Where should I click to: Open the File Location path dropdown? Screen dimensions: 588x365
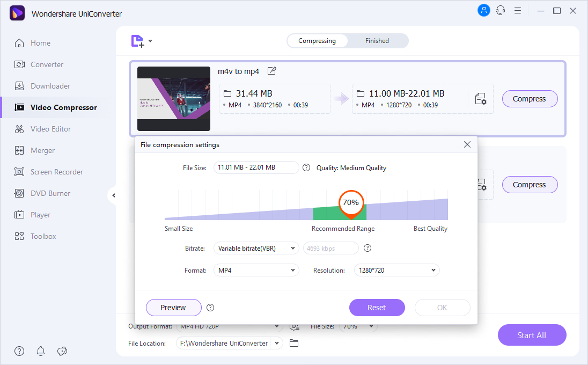[277, 343]
